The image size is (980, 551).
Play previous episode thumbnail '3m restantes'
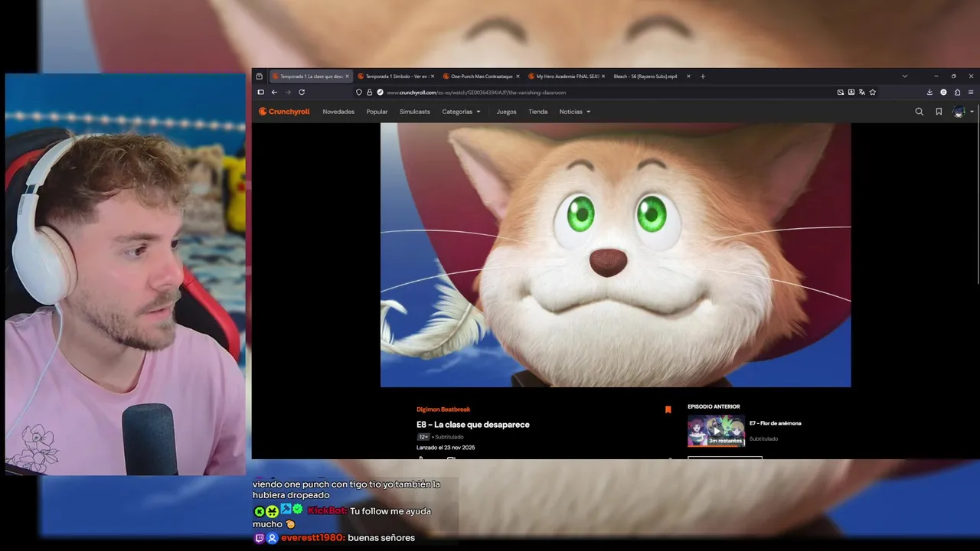pos(716,431)
